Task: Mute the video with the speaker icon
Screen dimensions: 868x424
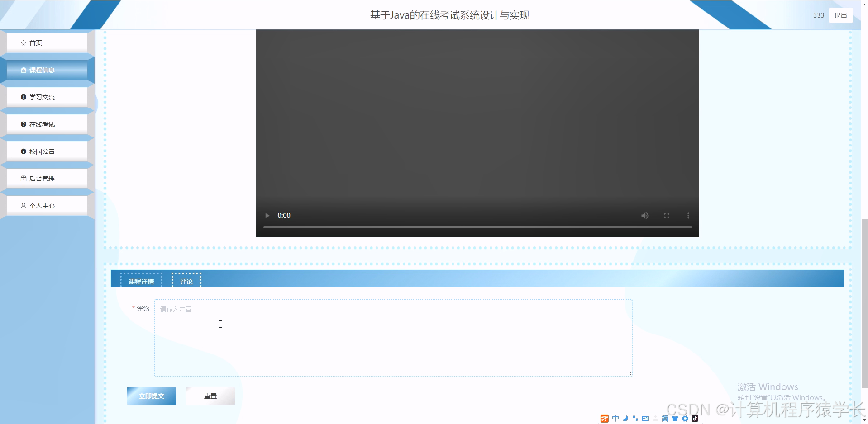Action: (645, 216)
